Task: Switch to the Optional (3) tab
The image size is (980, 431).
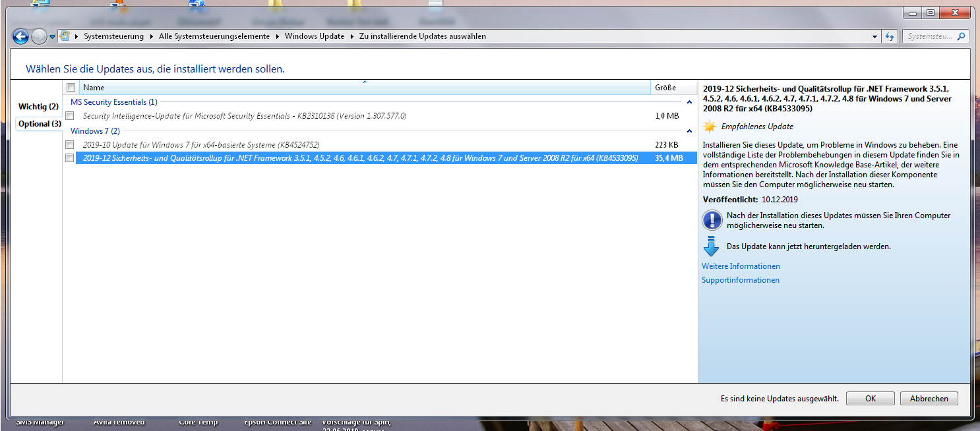Action: [x=40, y=124]
